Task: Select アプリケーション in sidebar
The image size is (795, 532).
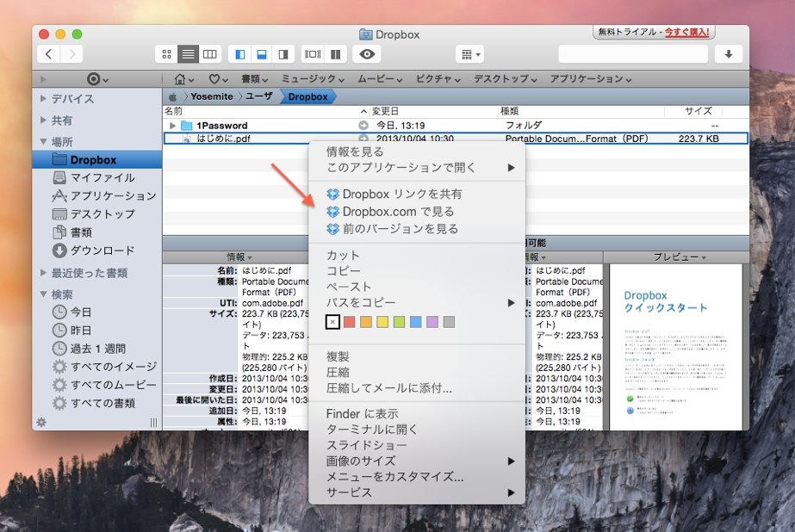Action: point(96,196)
